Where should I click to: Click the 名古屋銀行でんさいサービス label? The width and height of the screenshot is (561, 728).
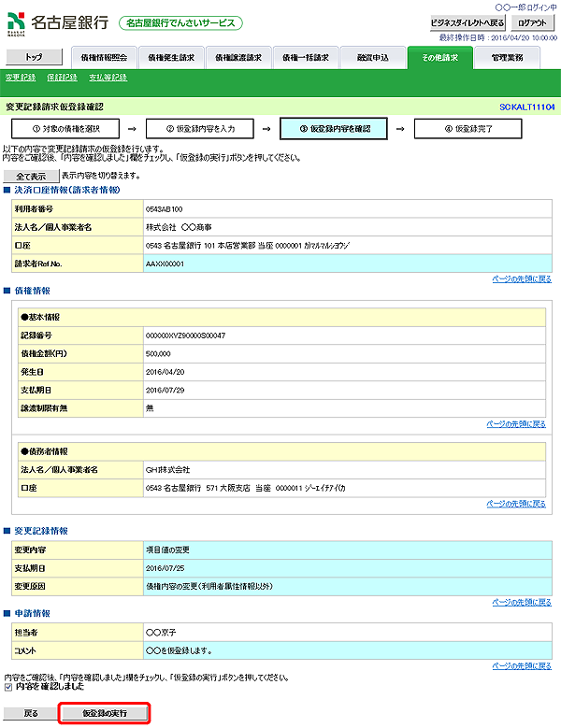[x=180, y=22]
